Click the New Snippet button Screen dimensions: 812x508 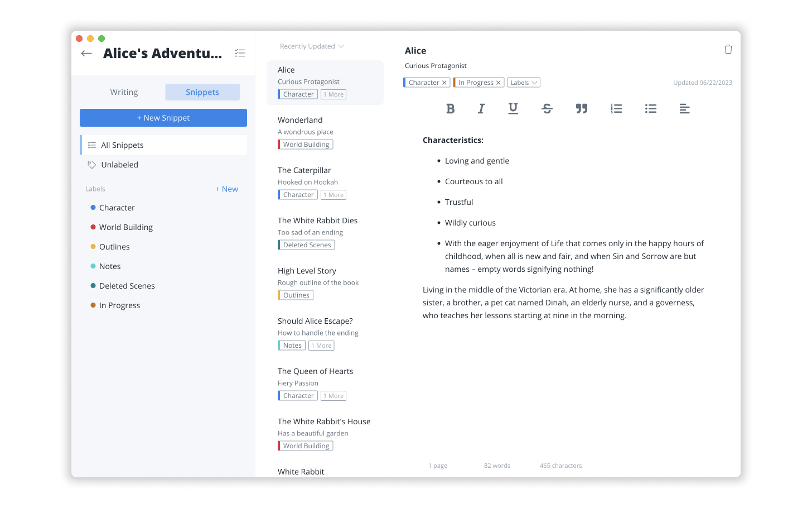pyautogui.click(x=163, y=118)
